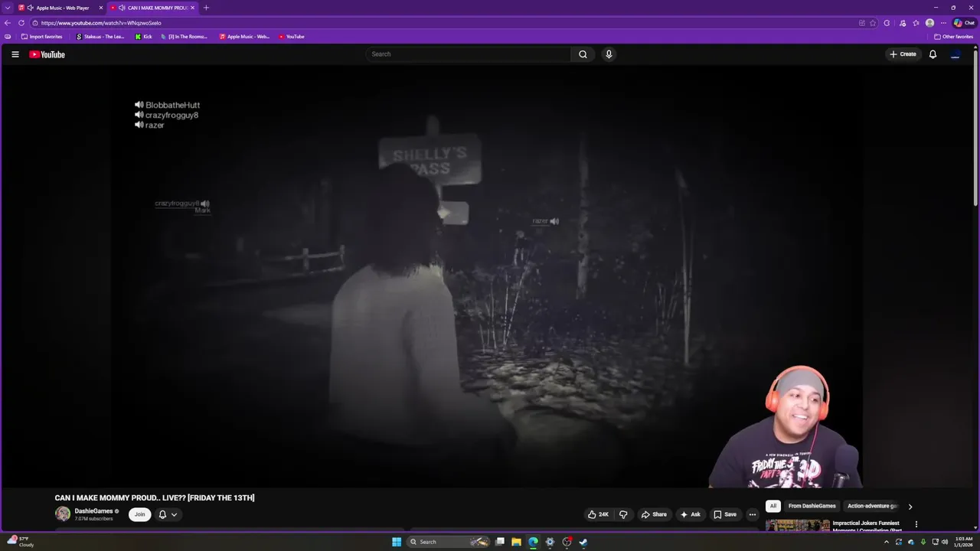The image size is (980, 551).
Task: Open volume control in system tray
Action: (x=945, y=542)
